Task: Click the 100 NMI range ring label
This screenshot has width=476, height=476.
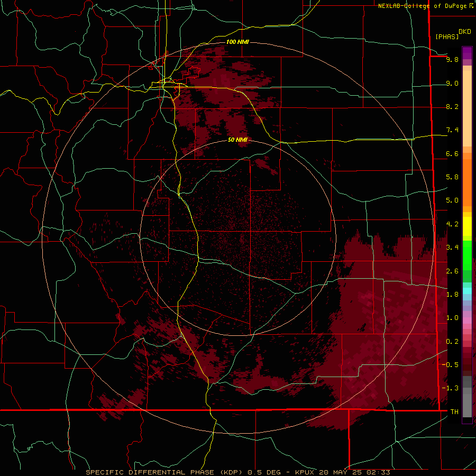Action: pyautogui.click(x=237, y=42)
